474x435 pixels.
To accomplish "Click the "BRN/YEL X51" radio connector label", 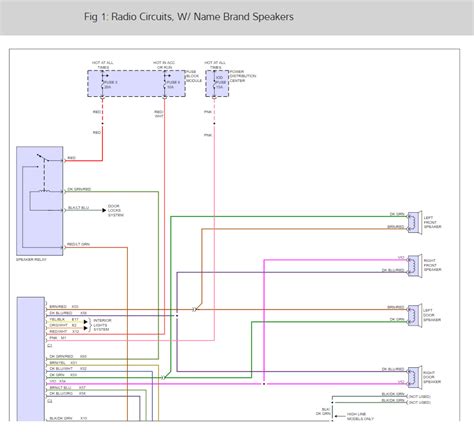I will (63, 363).
